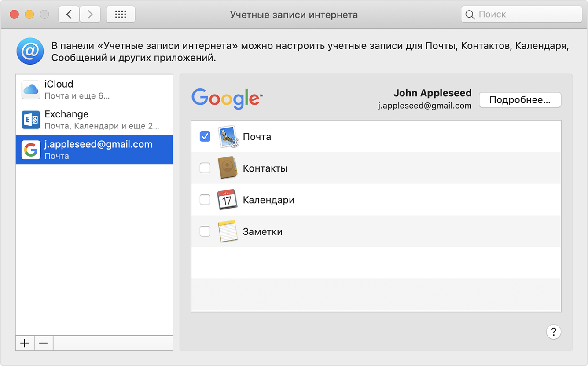This screenshot has width=588, height=366.
Task: Enable the Календари checkbox
Action: coord(205,200)
